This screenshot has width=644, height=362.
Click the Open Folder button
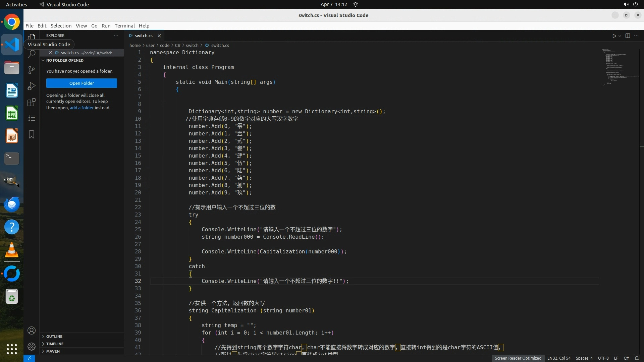[82, 83]
